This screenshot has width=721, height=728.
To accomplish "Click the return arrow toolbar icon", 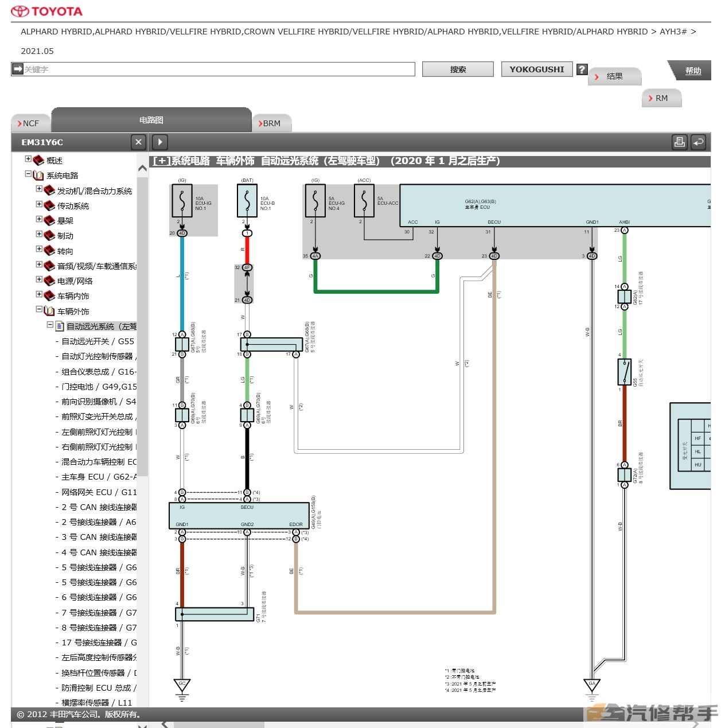I will [698, 142].
